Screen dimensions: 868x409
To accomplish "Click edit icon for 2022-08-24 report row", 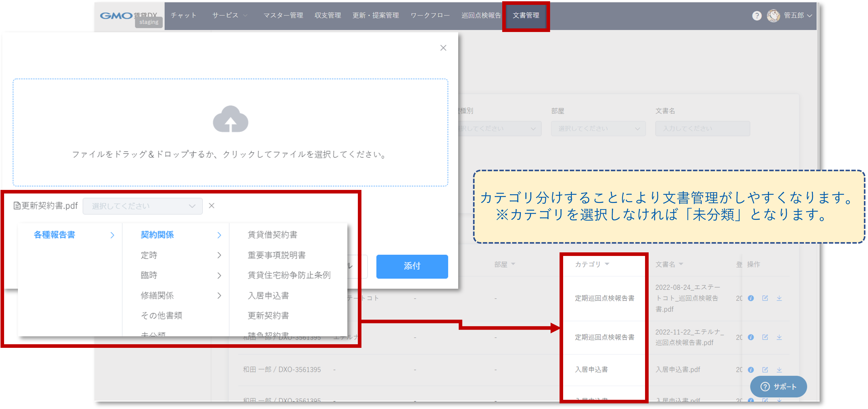I will [765, 298].
